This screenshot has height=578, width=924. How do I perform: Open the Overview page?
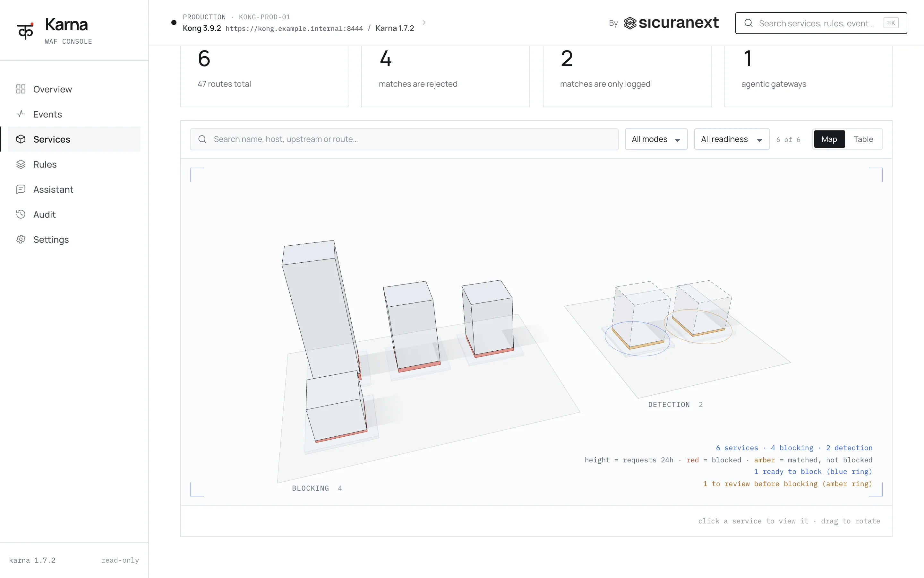coord(74,89)
